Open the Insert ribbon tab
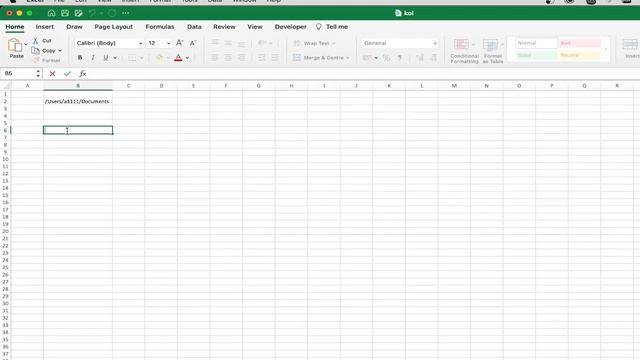This screenshot has width=640, height=360. pos(44,27)
